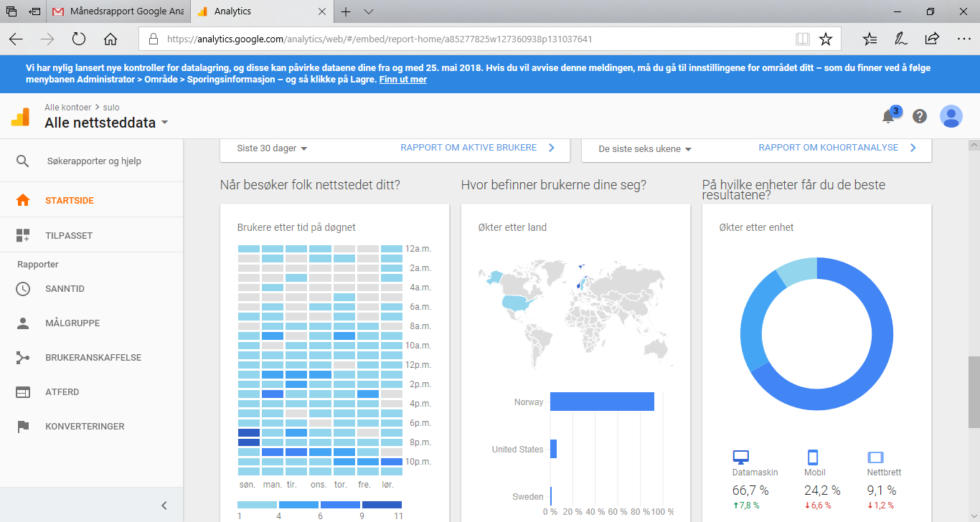Viewport: 980px width, 522px height.
Task: Click the browser address bar URL
Action: pyautogui.click(x=380, y=39)
